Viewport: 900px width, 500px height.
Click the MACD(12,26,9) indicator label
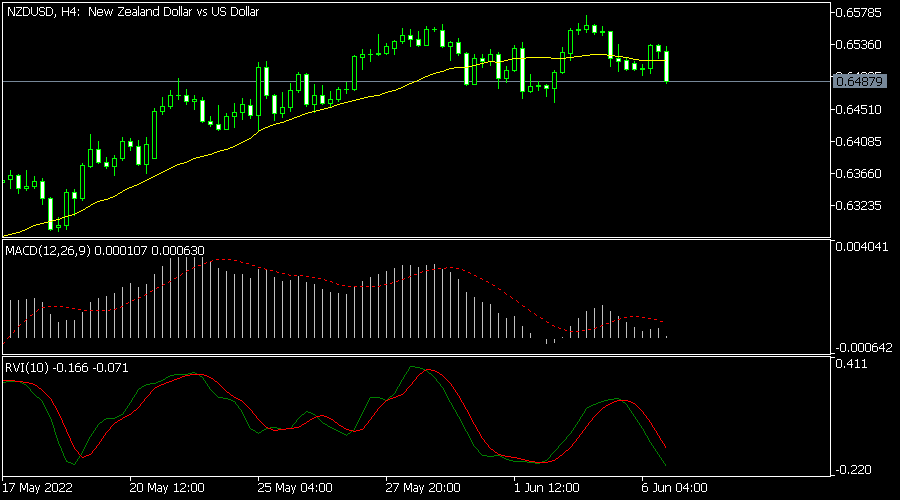click(104, 250)
